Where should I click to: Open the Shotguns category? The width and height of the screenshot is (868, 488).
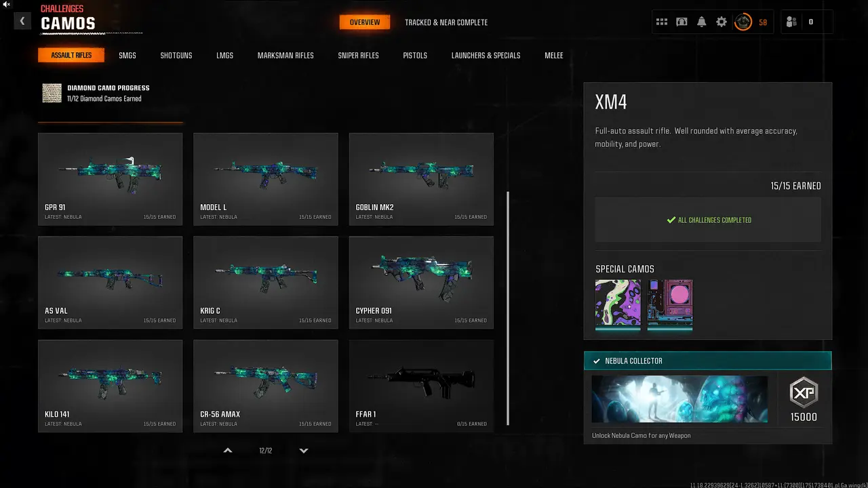point(176,56)
